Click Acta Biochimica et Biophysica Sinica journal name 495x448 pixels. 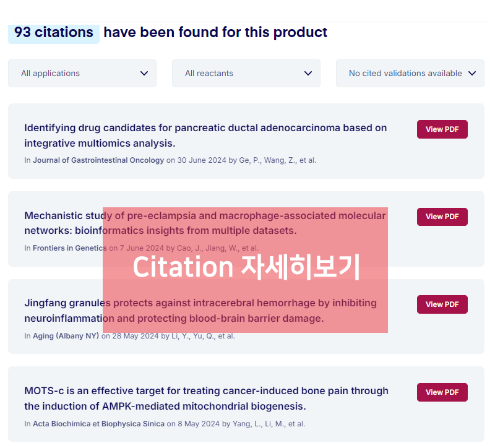click(x=98, y=424)
